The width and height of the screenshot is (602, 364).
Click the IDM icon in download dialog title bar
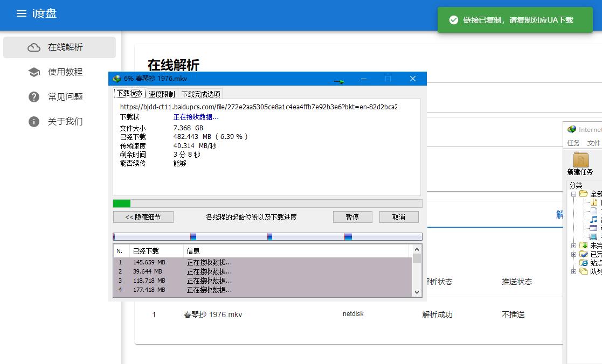tap(117, 79)
